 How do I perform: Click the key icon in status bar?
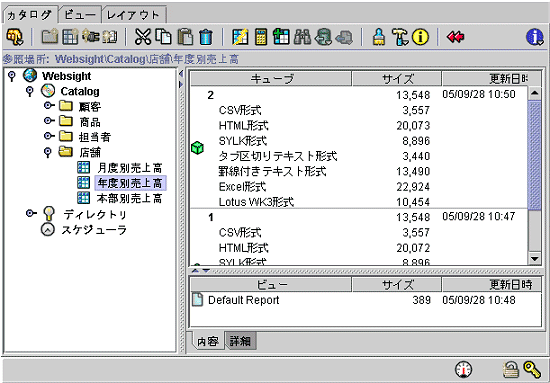[532, 370]
